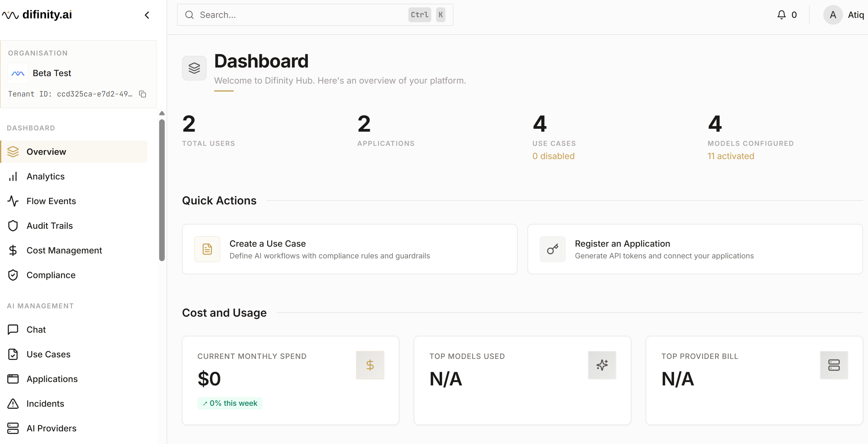This screenshot has height=444, width=868.
Task: Click the dollar icon on monthly spend card
Action: click(x=370, y=365)
